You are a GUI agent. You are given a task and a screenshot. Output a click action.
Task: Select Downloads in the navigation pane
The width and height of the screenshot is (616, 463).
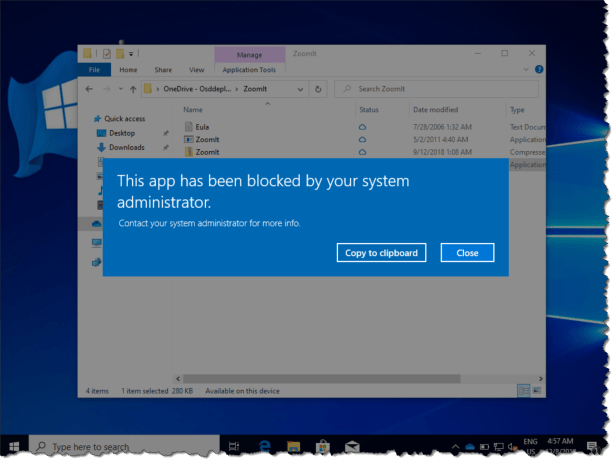[126, 147]
